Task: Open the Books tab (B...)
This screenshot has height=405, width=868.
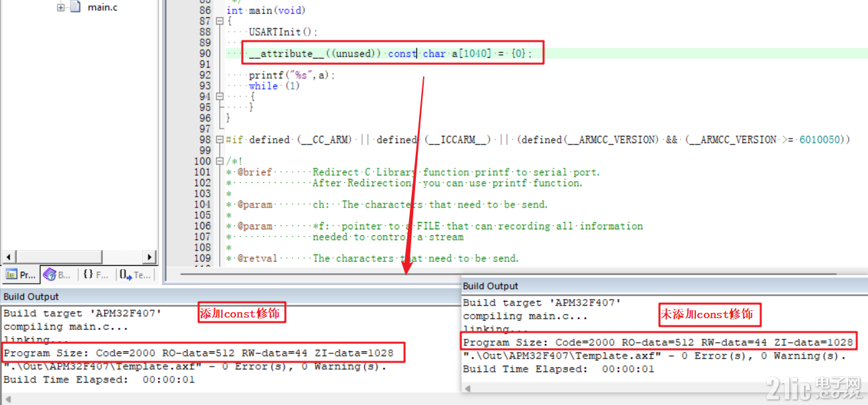Action: point(59,274)
